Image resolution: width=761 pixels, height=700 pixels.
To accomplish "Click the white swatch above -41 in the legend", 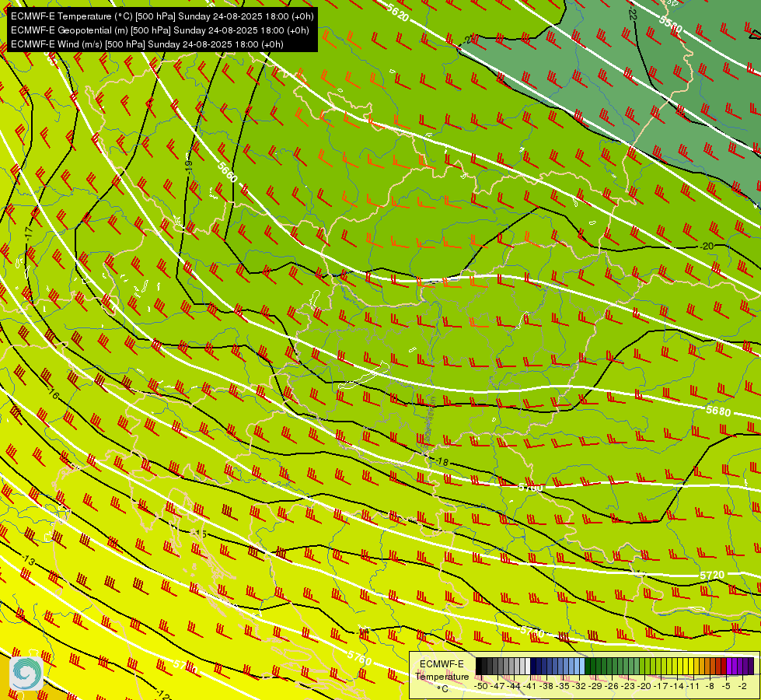I will point(527,667).
